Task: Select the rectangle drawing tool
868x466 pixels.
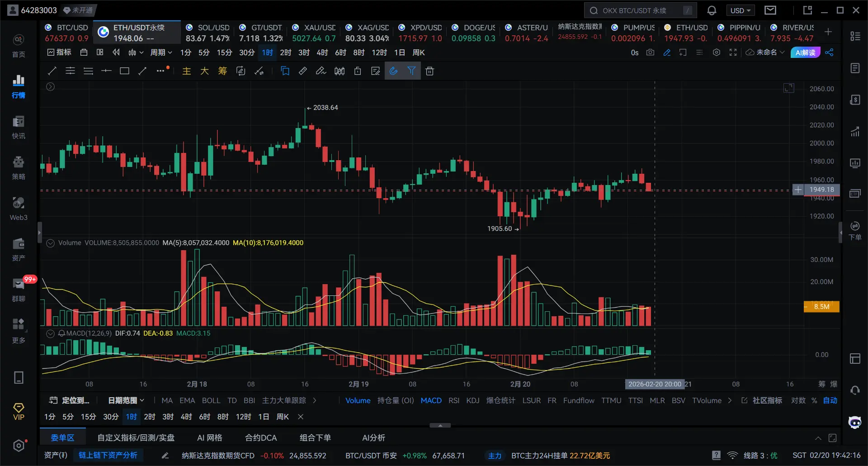Action: tap(124, 71)
